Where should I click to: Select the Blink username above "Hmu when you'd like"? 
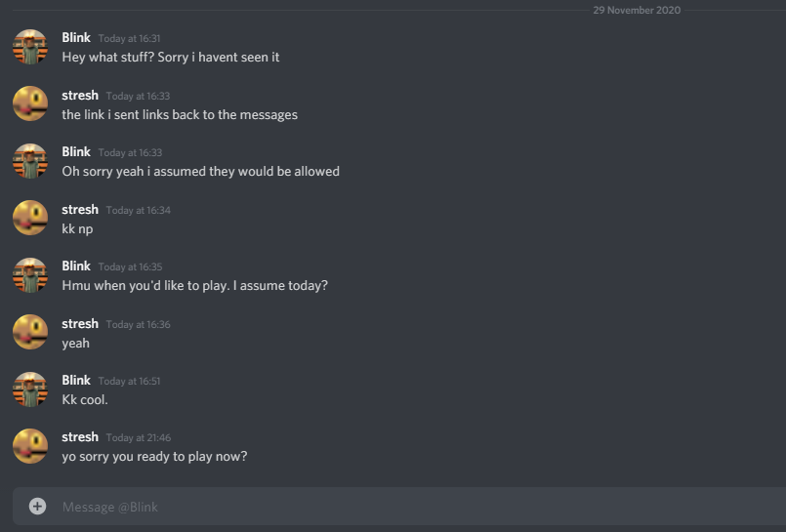[76, 266]
